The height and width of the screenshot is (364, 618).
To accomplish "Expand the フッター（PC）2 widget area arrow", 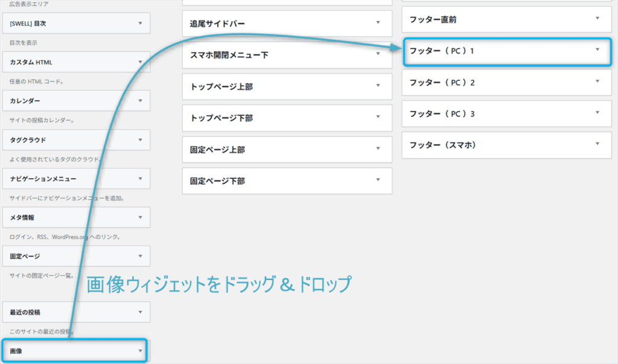I will (x=597, y=81).
